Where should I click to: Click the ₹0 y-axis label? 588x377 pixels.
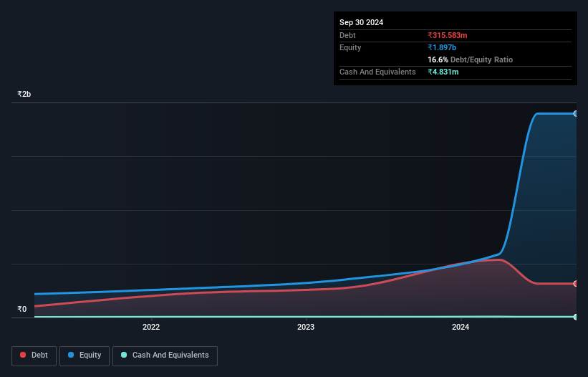21,309
